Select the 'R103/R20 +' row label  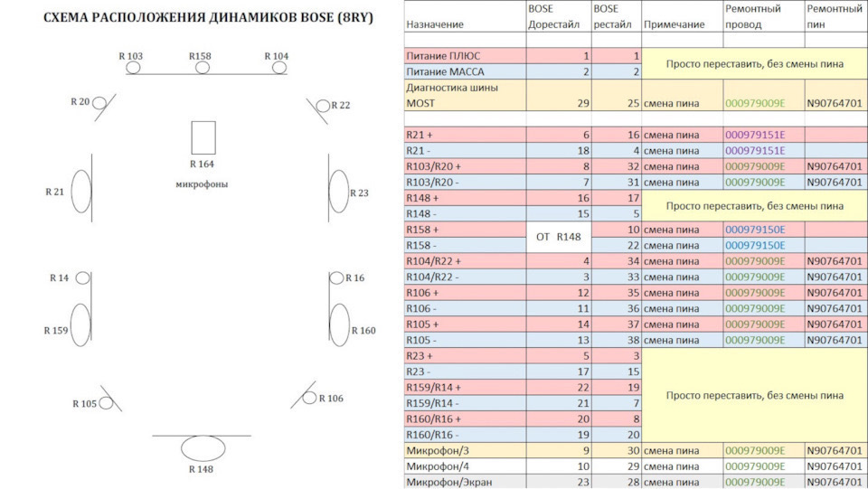coord(433,166)
